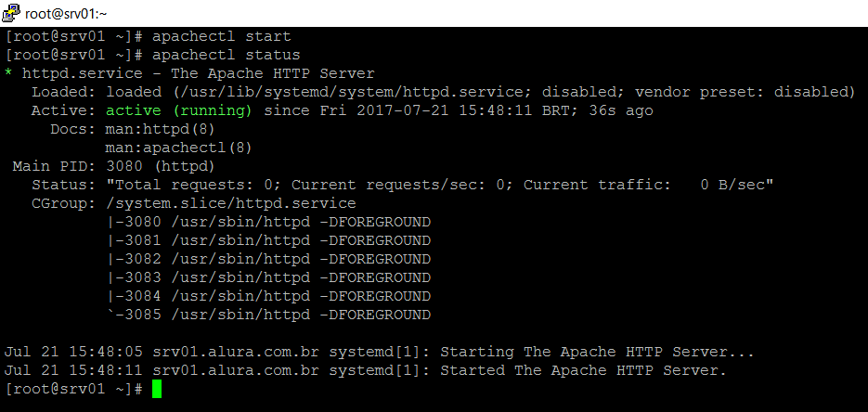The image size is (868, 412).
Task: Click process 3081 in CGroup tree
Action: (x=268, y=240)
